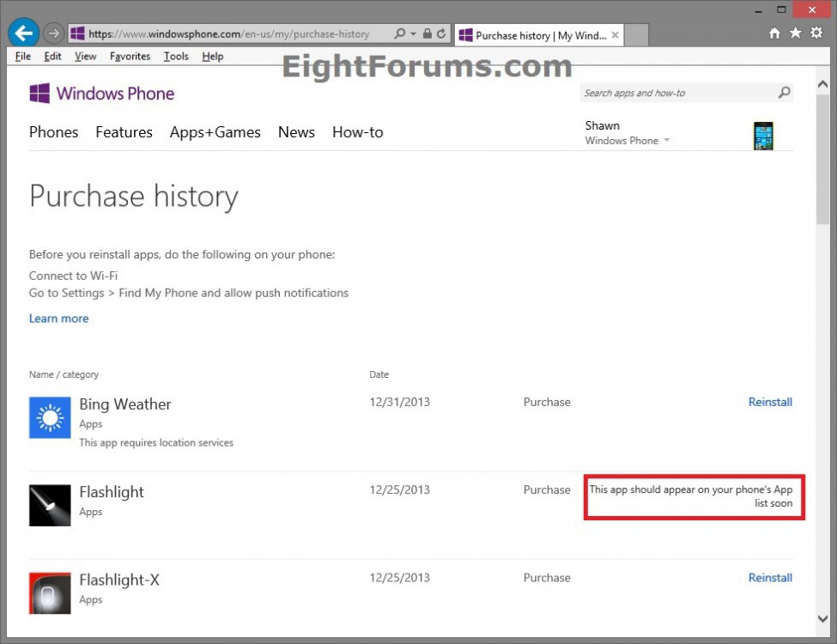Click the search magnifier in the address bar
The height and width of the screenshot is (644, 837).
399,33
